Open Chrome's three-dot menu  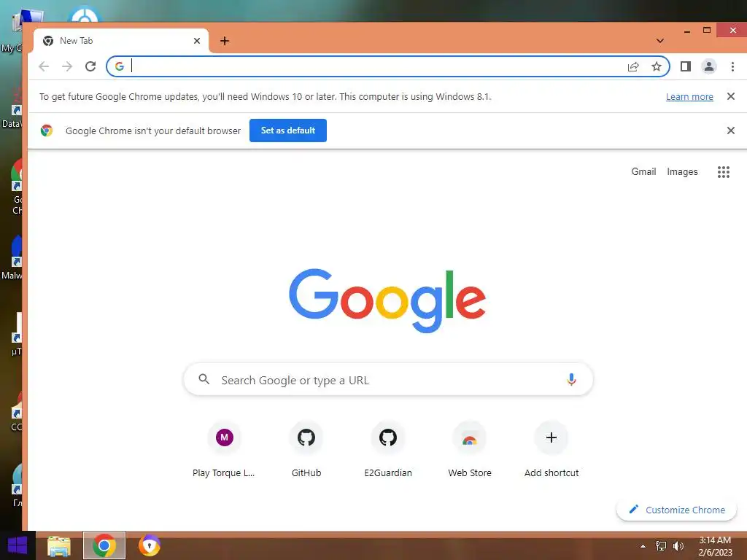[x=732, y=66]
